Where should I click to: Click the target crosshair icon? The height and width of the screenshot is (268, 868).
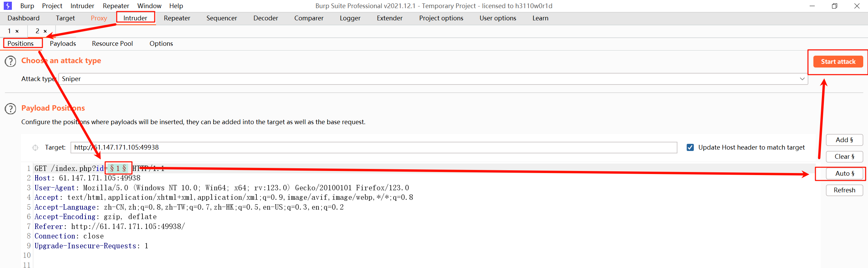click(x=35, y=148)
